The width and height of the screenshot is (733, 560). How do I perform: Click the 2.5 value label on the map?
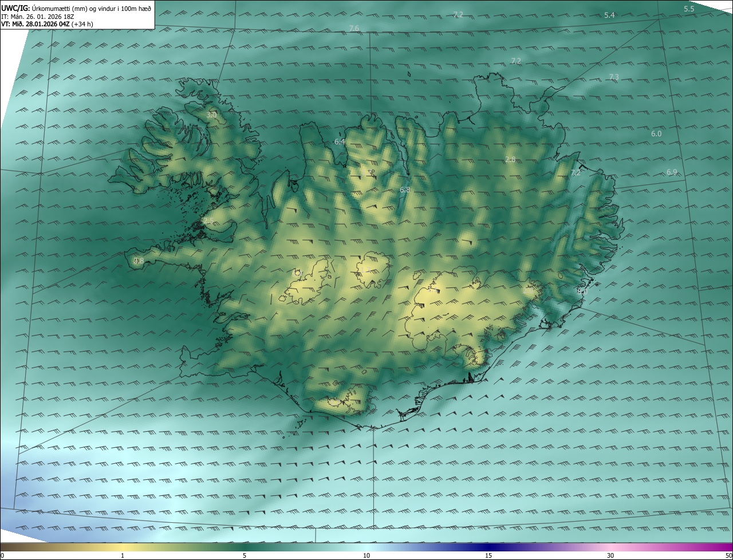pyautogui.click(x=207, y=220)
